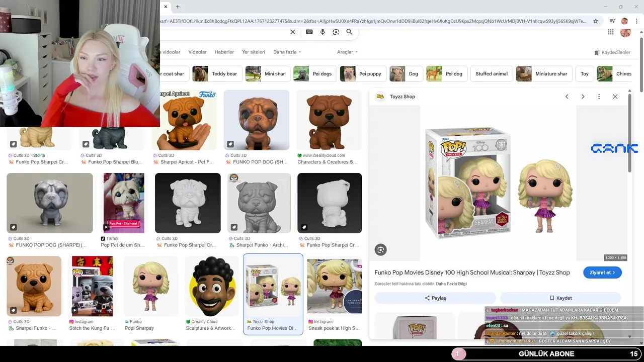Open the Google apps grid icon
Image resolution: width=644 pixels, height=362 pixels.
611,32
